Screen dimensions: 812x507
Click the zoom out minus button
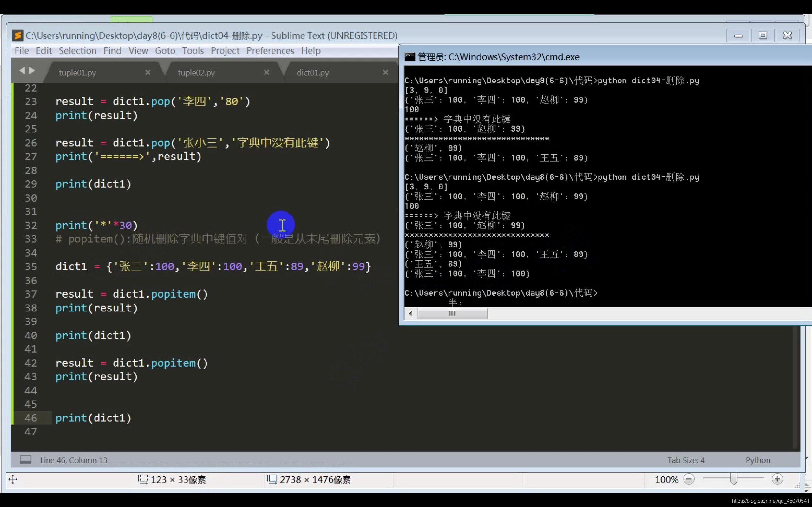[689, 479]
